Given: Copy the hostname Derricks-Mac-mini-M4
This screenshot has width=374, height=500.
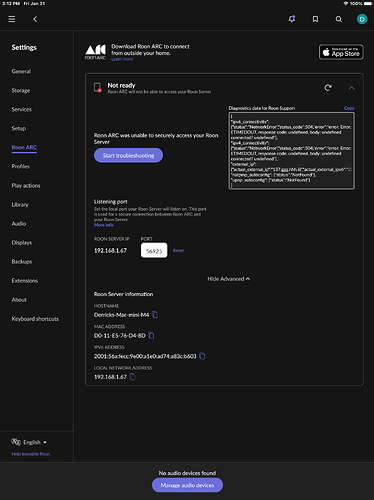Looking at the screenshot, I should [155, 315].
